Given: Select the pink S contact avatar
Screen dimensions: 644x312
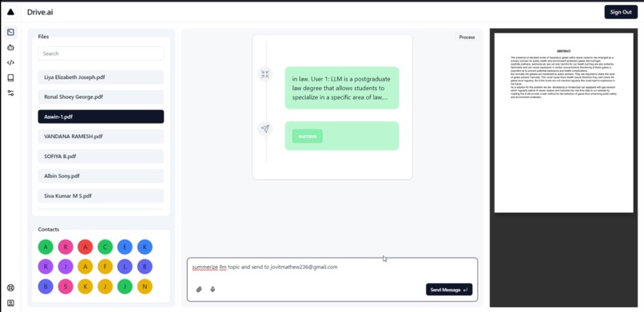Looking at the screenshot, I should 66,286.
